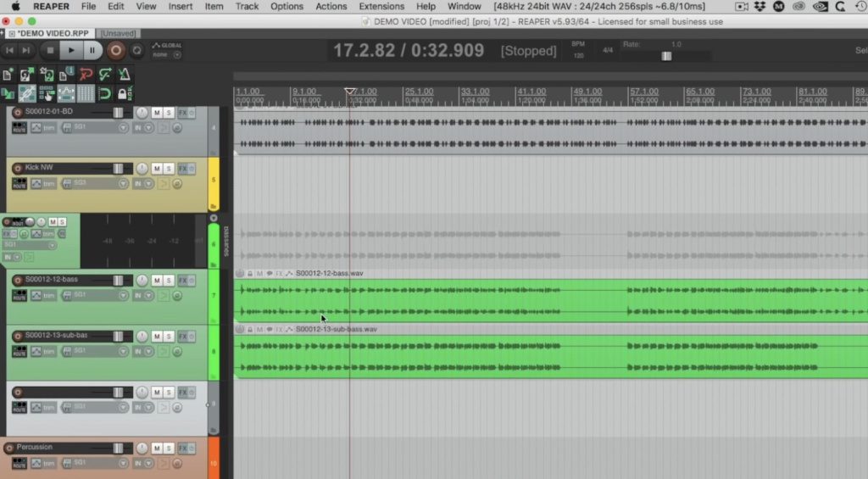Click the metronome icon in toolbar

coord(124,74)
